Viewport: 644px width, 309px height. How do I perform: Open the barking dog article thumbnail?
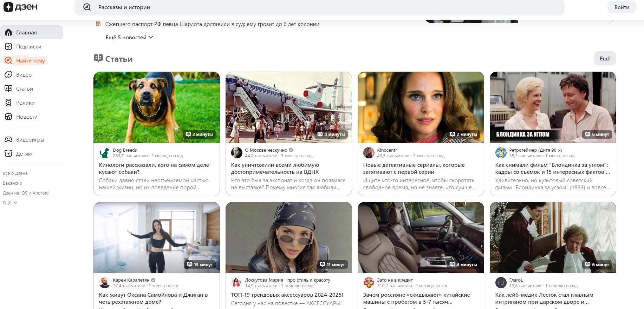click(157, 107)
